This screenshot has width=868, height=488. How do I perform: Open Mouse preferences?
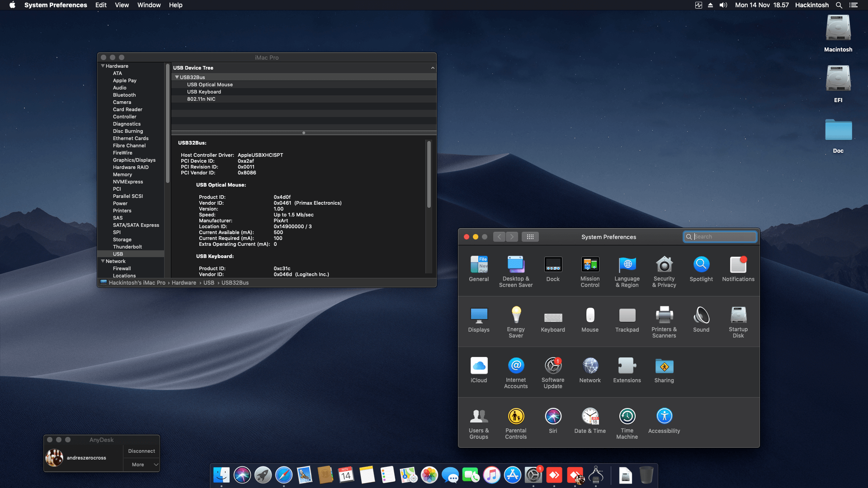(x=590, y=320)
